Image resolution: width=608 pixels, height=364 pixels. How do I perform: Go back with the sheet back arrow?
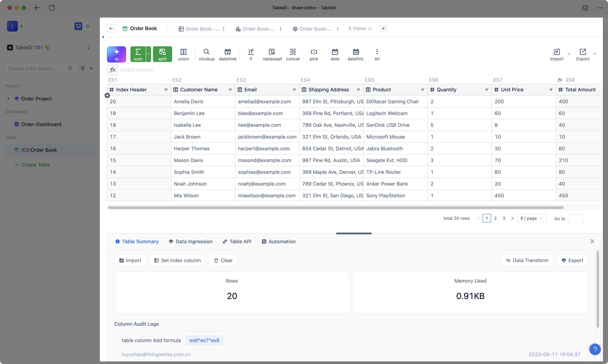tap(111, 29)
